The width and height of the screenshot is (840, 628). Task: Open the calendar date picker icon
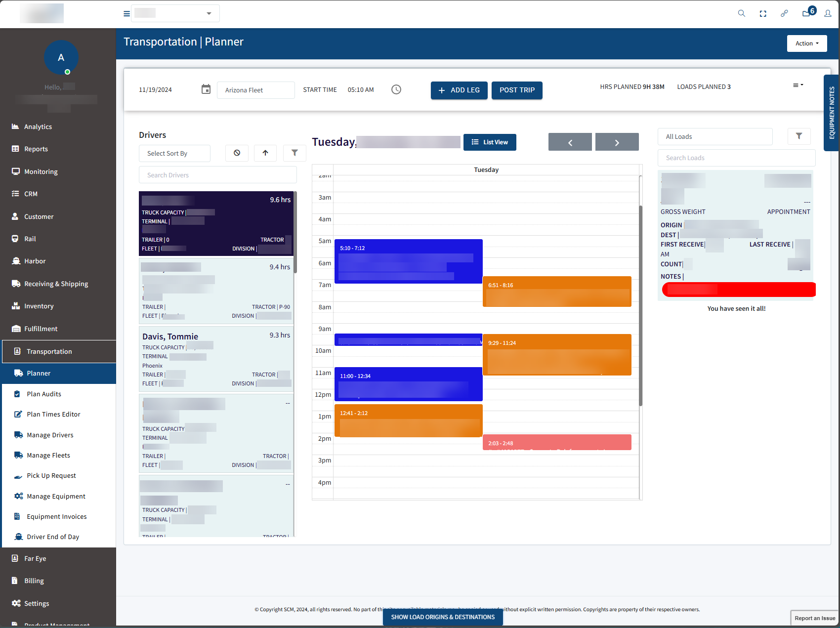pyautogui.click(x=206, y=89)
